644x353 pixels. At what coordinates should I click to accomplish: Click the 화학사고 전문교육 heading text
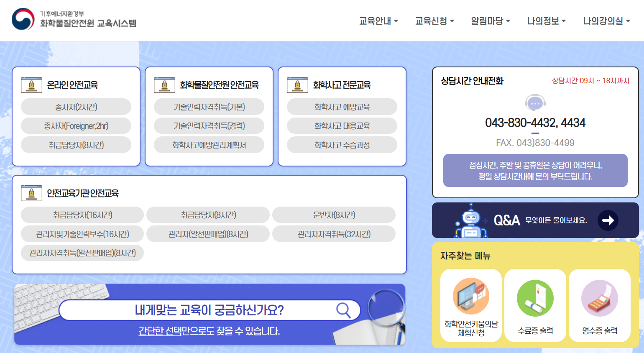pyautogui.click(x=342, y=85)
